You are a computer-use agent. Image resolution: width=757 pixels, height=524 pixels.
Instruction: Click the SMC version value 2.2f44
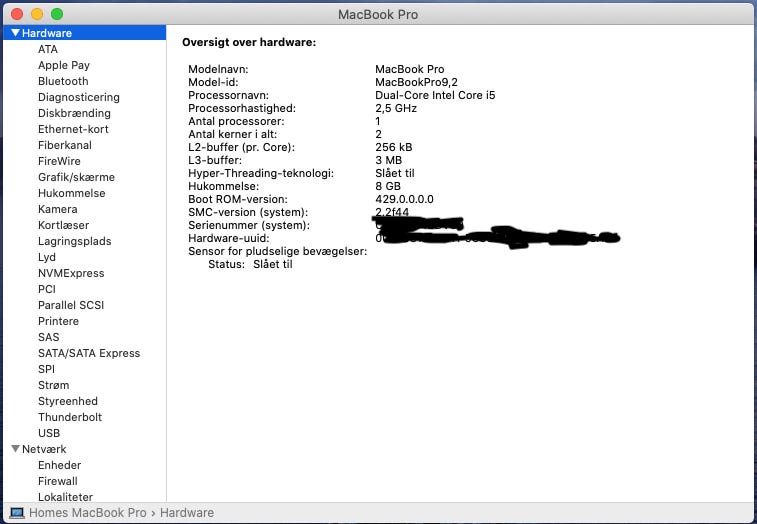click(392, 212)
